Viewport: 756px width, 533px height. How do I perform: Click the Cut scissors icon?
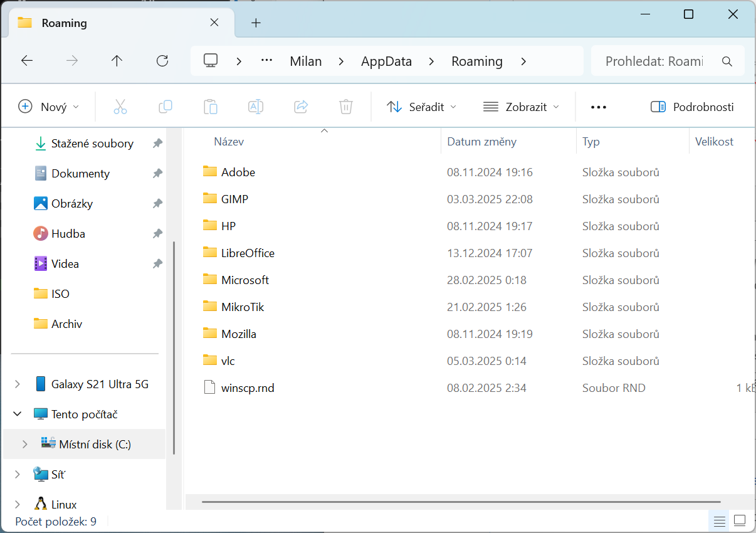pos(120,107)
